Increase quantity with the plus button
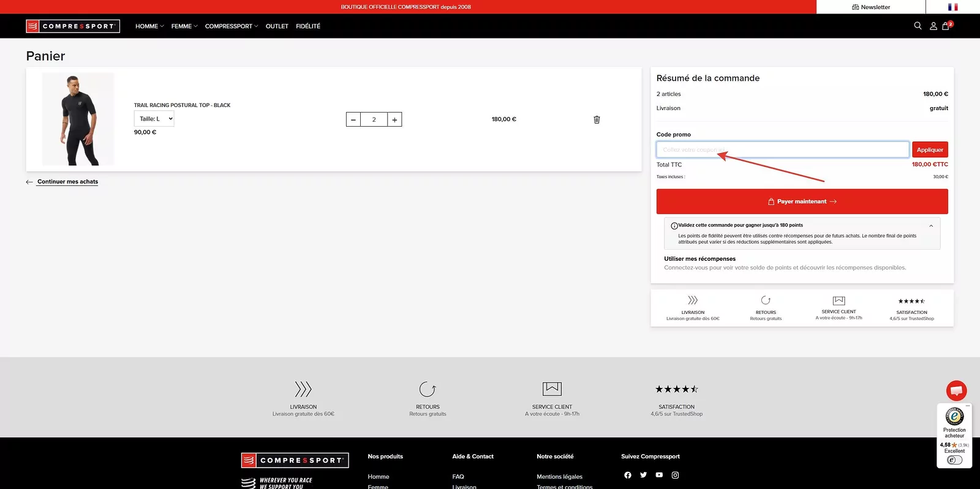Screen dimensions: 980x489 394,119
